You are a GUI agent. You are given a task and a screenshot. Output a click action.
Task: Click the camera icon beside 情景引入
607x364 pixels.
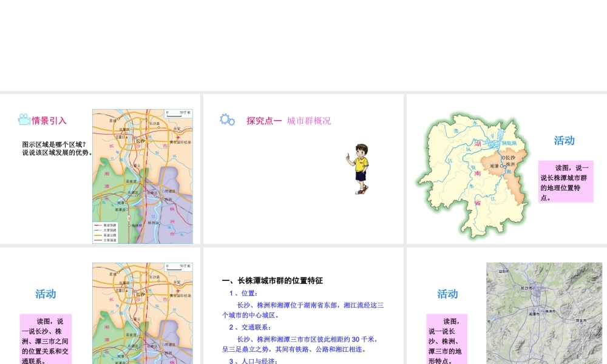24,120
